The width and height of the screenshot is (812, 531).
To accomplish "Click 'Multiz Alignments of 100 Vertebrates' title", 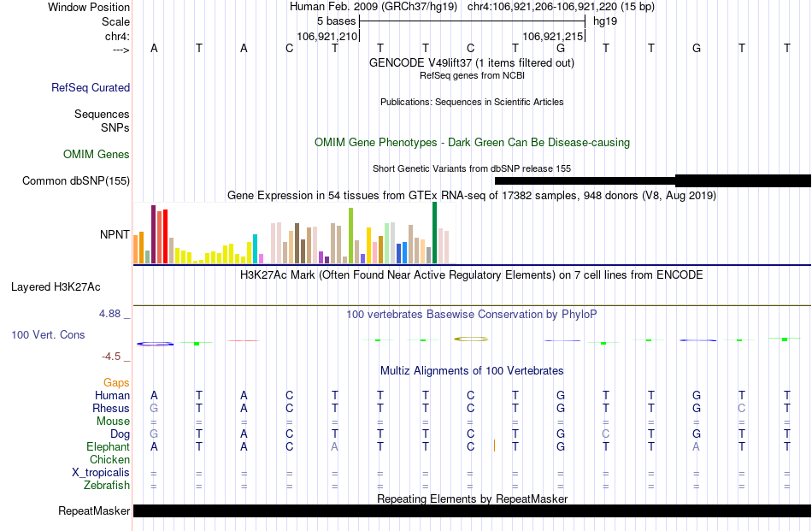I will 472,371.
